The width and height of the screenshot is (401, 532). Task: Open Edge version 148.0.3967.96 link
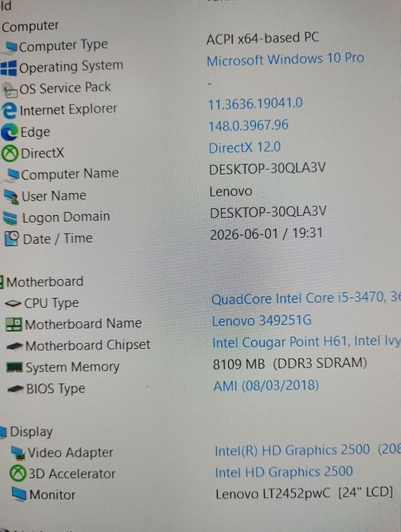[248, 125]
